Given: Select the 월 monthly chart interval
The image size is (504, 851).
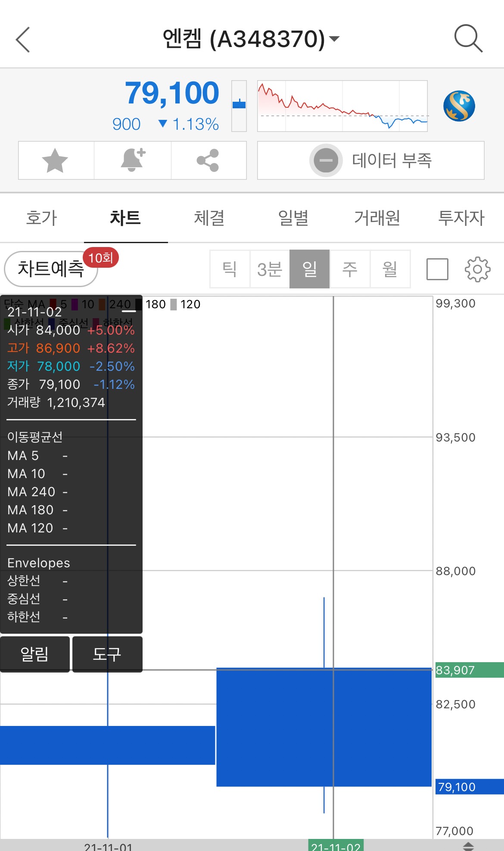Looking at the screenshot, I should 390,269.
